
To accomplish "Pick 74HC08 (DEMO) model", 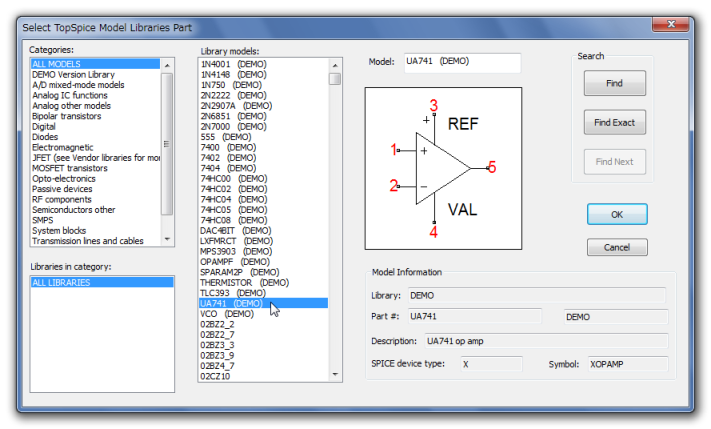I will (263, 220).
